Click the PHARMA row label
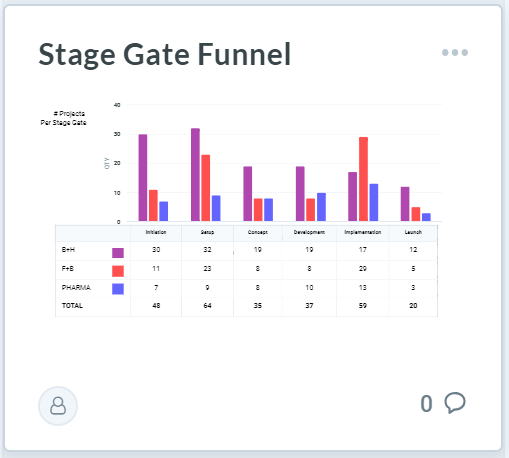The width and height of the screenshot is (509, 458). tap(76, 287)
